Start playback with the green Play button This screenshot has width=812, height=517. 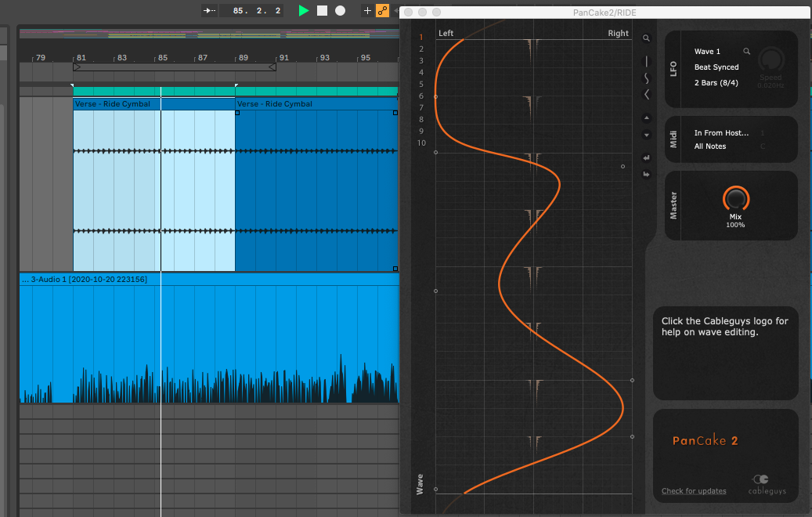tap(304, 10)
